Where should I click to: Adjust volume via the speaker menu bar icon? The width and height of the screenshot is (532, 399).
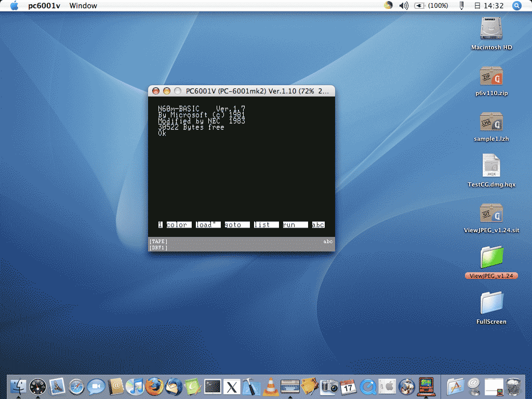[403, 6]
